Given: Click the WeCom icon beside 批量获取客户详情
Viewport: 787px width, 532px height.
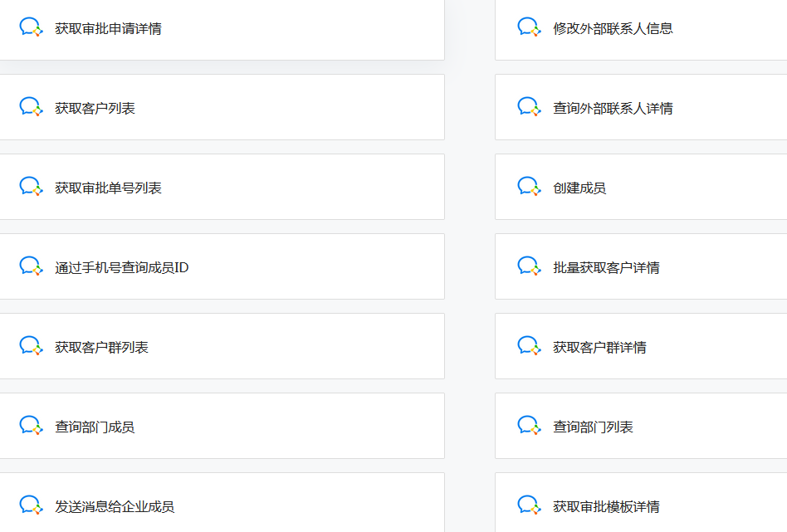Looking at the screenshot, I should [x=529, y=266].
